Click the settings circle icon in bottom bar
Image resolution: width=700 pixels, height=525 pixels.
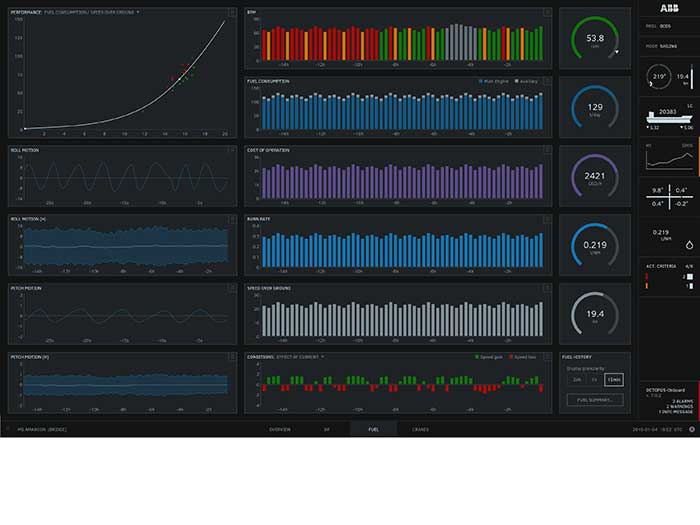692,429
